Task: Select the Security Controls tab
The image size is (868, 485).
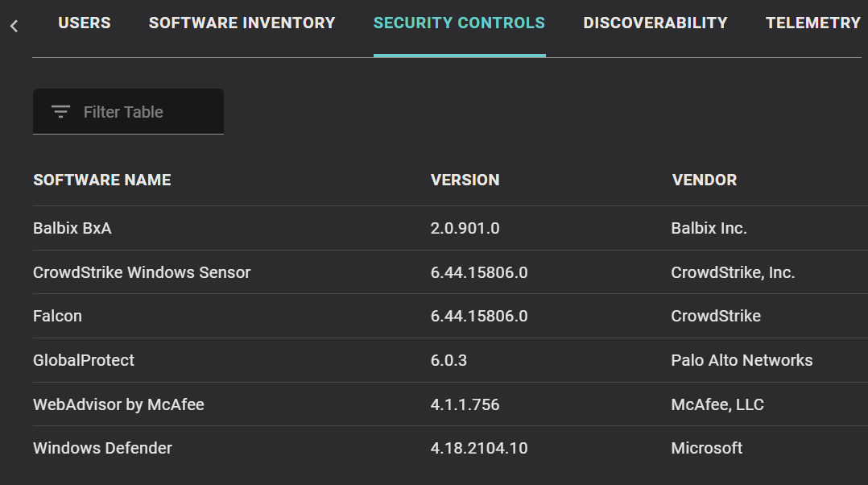Action: point(459,23)
